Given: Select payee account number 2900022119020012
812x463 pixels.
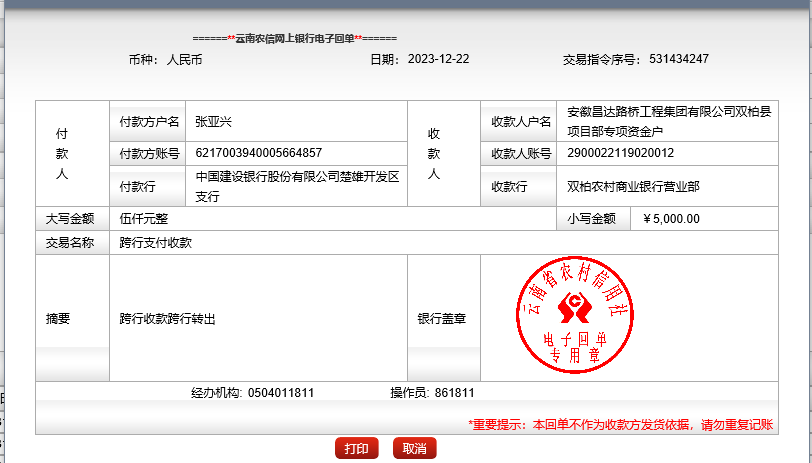Looking at the screenshot, I should point(620,153).
